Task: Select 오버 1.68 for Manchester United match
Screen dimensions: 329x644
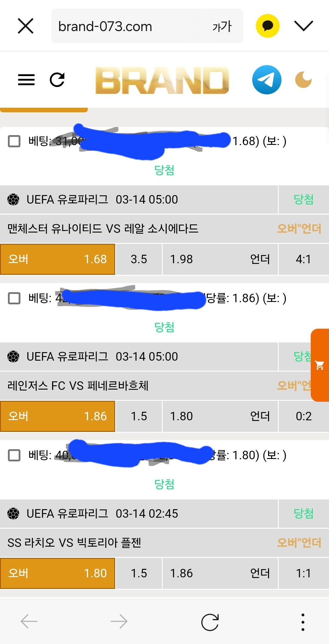Action: tap(58, 259)
